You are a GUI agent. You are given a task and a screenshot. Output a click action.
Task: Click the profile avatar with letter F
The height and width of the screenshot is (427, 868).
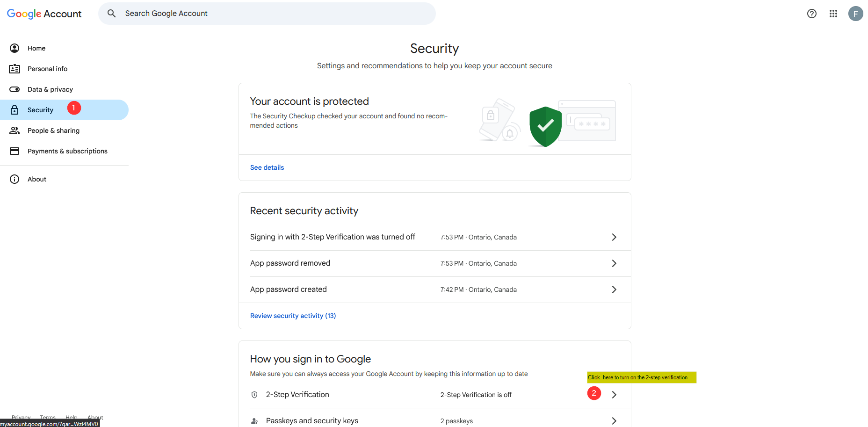pos(855,14)
